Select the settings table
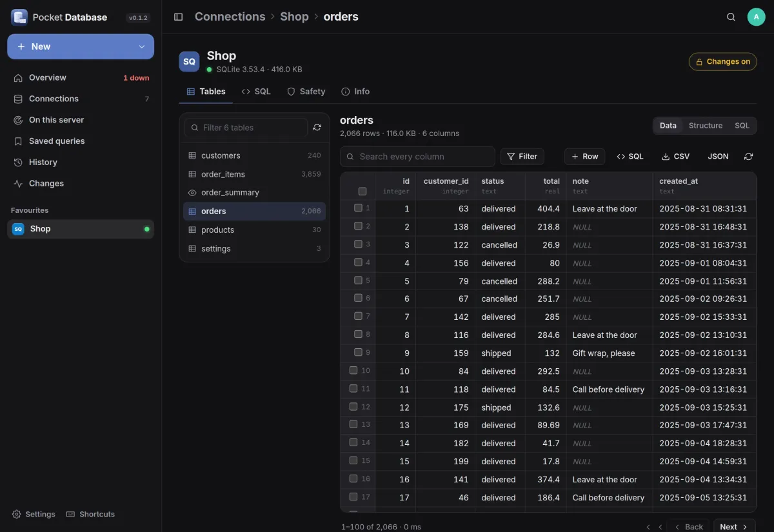 coord(254,249)
